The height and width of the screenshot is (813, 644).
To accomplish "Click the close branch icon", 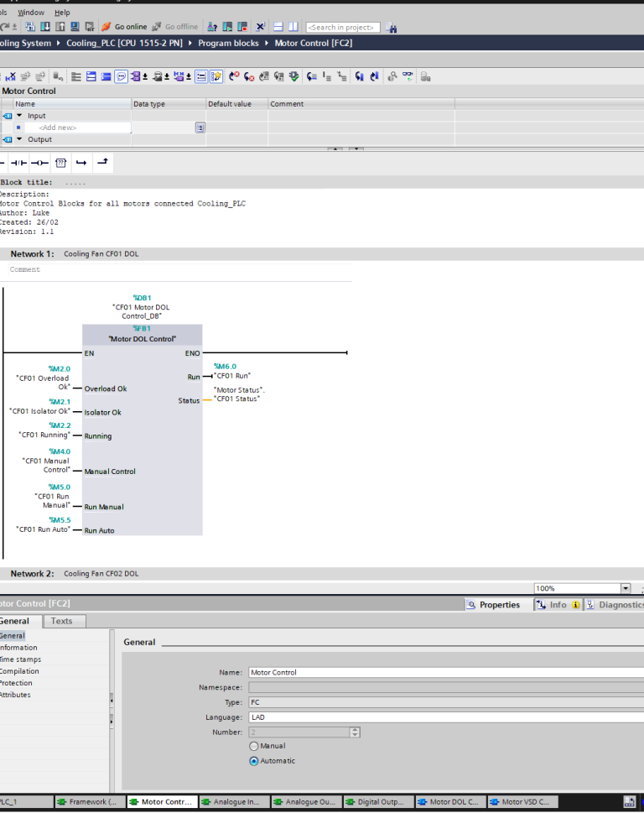I will point(102,163).
